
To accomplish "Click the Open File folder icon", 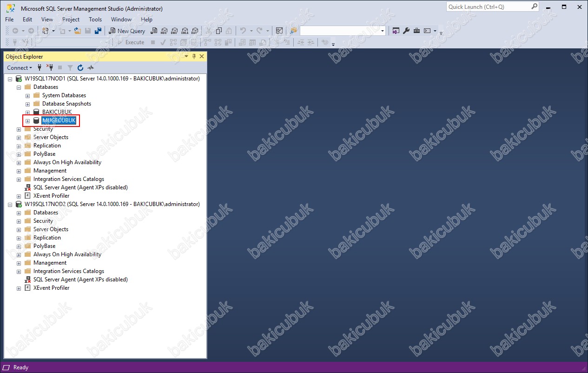I will coord(78,31).
